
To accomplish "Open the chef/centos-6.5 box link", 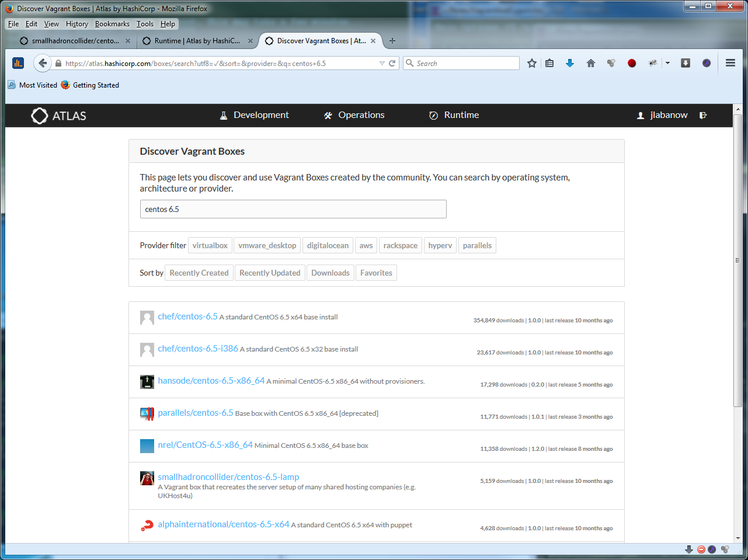I will 187,316.
